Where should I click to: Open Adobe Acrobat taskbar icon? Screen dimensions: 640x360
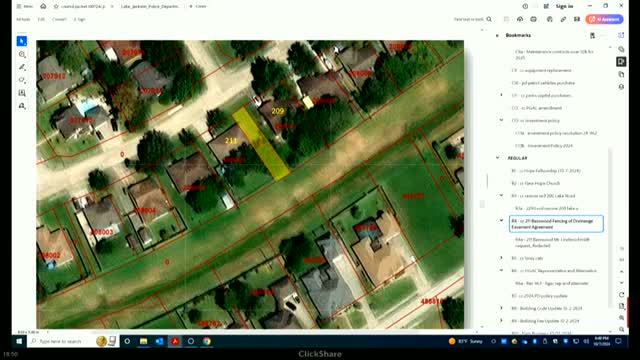pos(175,341)
